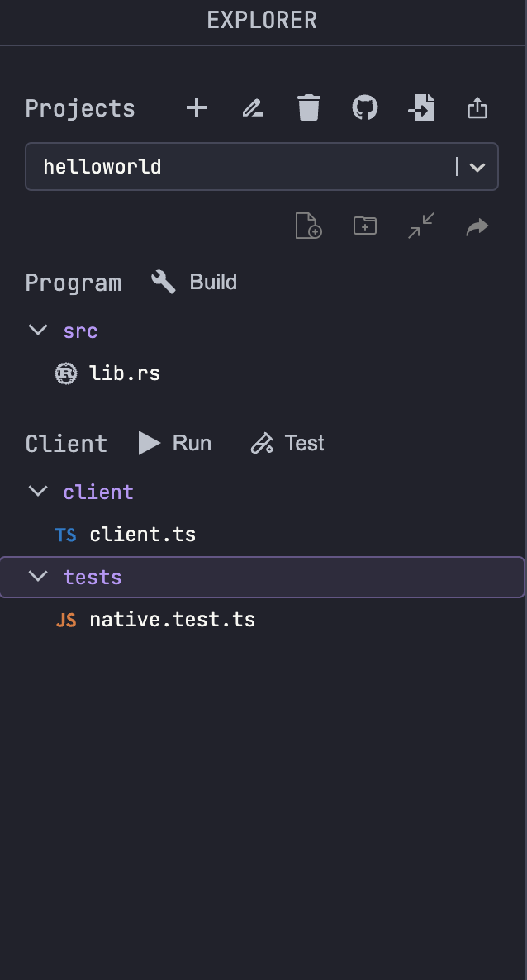Screen dimensions: 527x980
Task: Collapse the client folder
Action: click(38, 492)
